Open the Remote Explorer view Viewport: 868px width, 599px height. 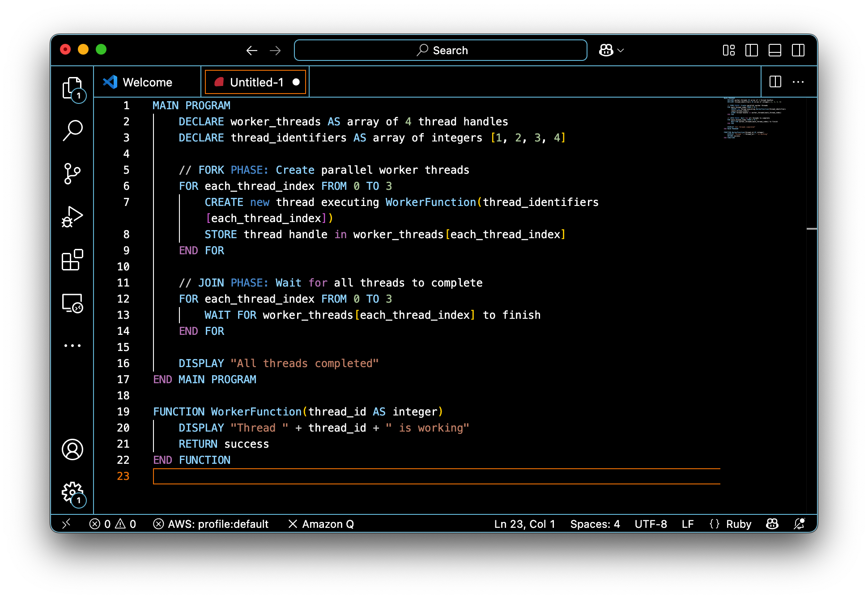pyautogui.click(x=72, y=303)
